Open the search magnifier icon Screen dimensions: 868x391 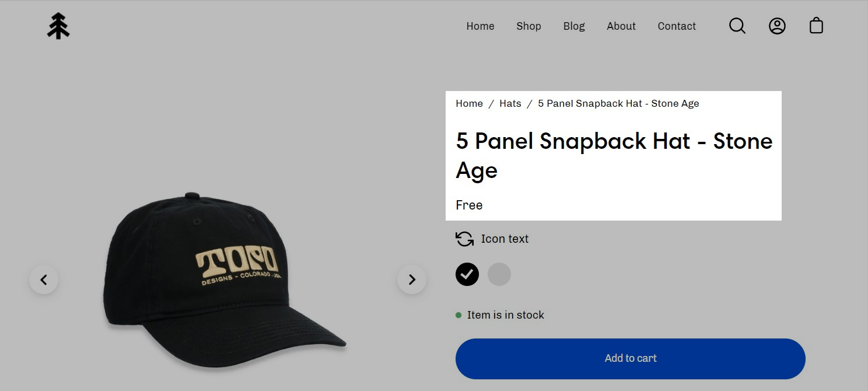(737, 26)
